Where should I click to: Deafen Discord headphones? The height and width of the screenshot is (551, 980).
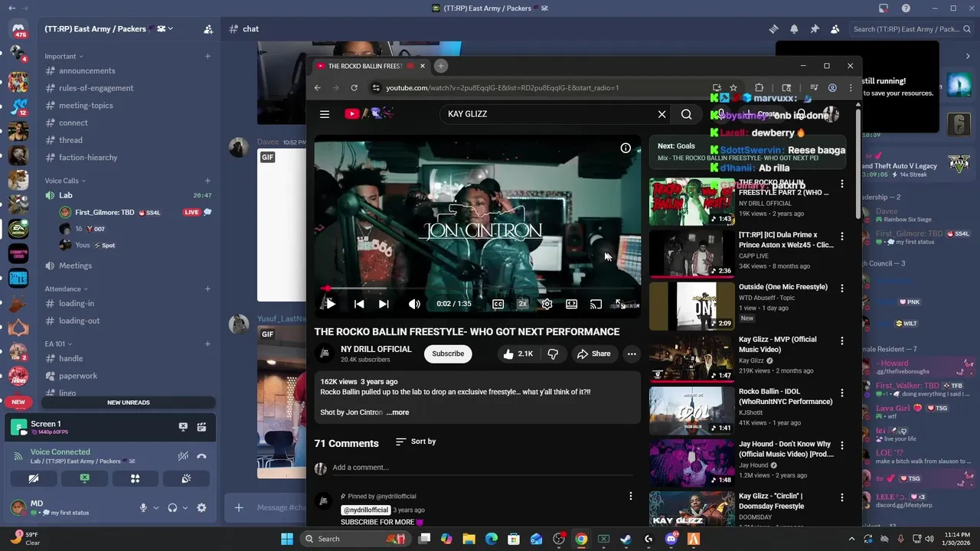coord(172,507)
